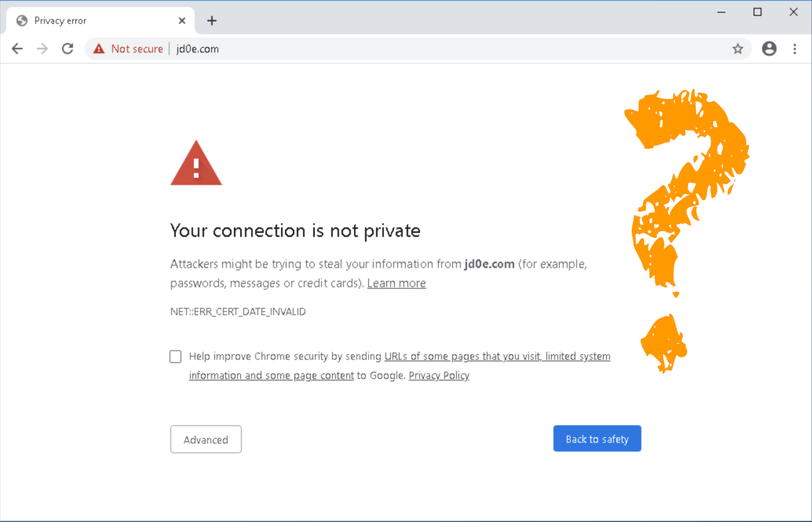This screenshot has height=522, width=812.
Task: Click the globe icon on the tab
Action: 22,20
